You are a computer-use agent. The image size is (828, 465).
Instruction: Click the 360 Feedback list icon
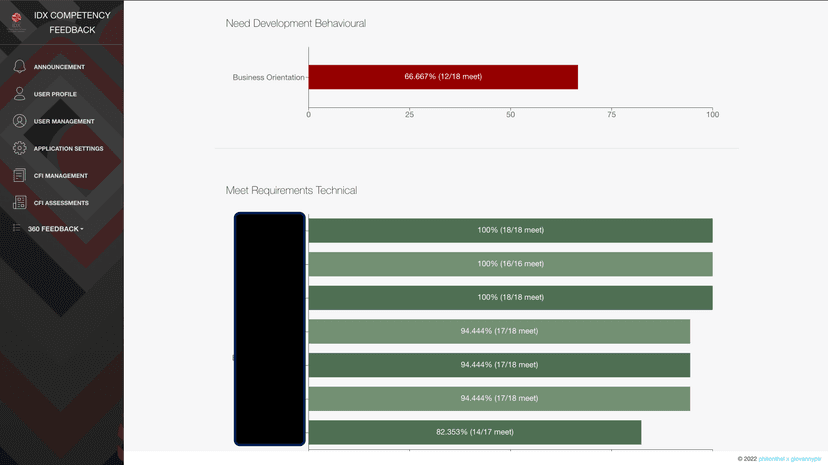(17, 228)
